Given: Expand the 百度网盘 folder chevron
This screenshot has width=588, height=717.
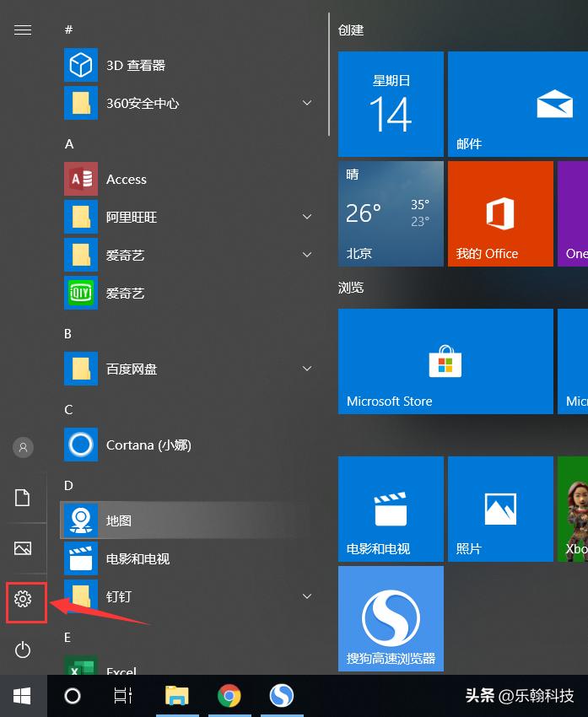Looking at the screenshot, I should [307, 369].
